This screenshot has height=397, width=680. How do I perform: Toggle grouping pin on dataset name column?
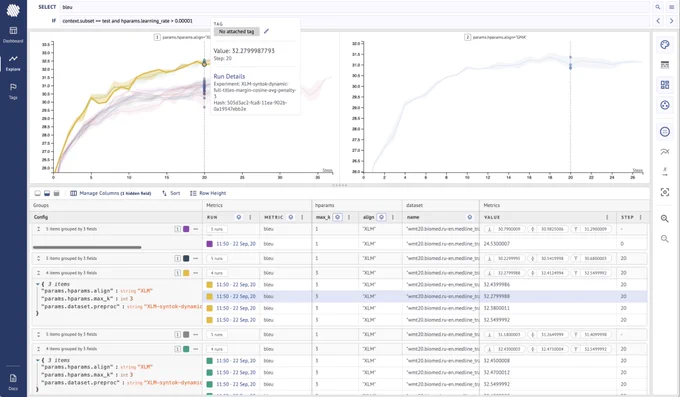(470, 217)
